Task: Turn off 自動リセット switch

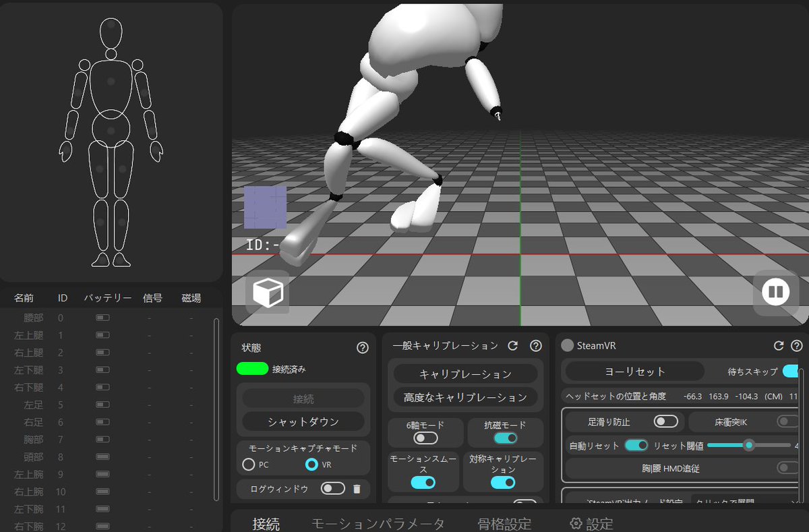Action: coord(636,445)
